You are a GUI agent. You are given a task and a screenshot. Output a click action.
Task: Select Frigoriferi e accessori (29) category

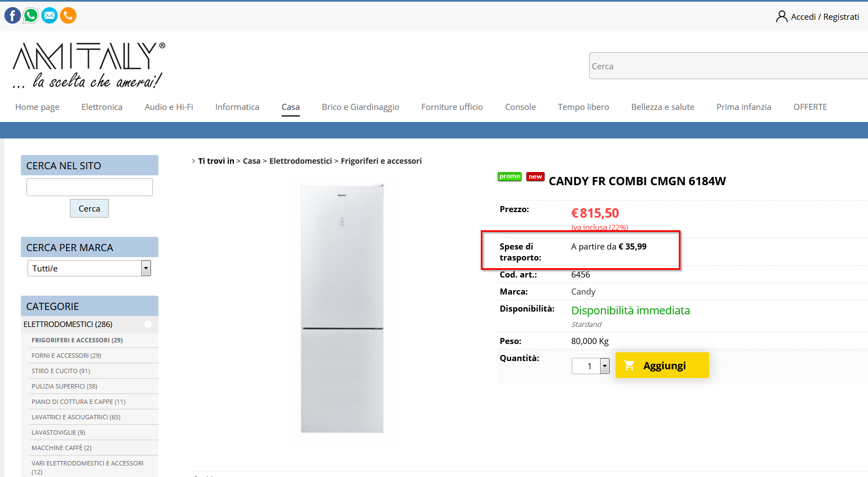tap(77, 340)
